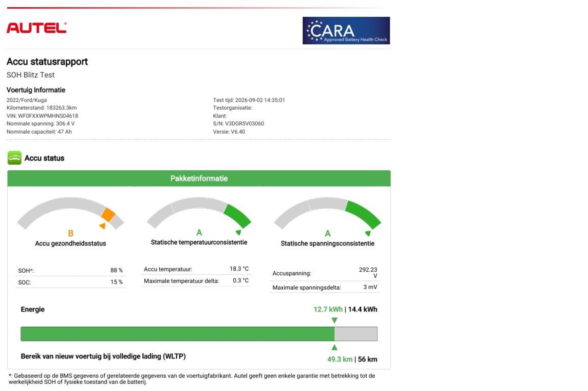Click the green voltage gauge pointer triangle
The width and height of the screenshot is (588, 391).
(368, 233)
